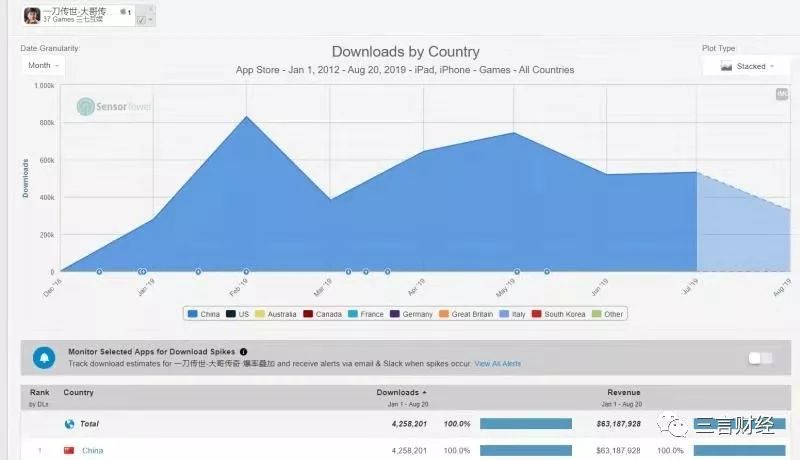Sort the table by the Country column
Screen dimensions: 800x460
79,392
